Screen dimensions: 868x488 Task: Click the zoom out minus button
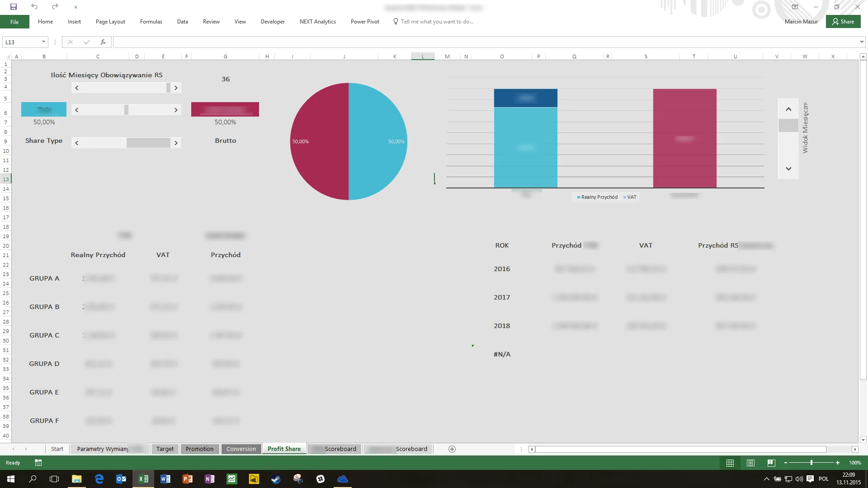(786, 463)
